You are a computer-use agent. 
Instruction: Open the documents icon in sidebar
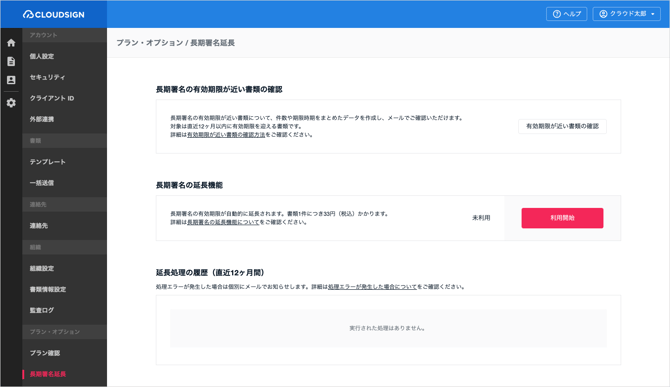tap(11, 62)
